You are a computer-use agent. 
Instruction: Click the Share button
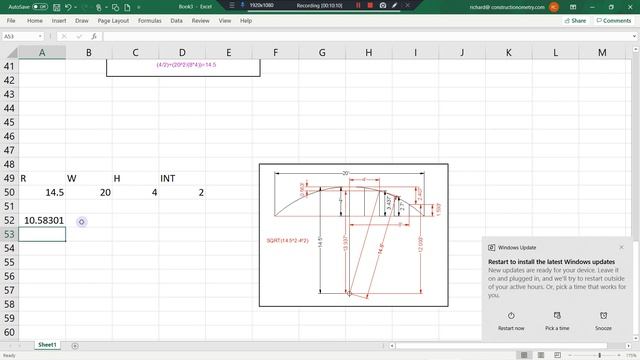pos(576,20)
